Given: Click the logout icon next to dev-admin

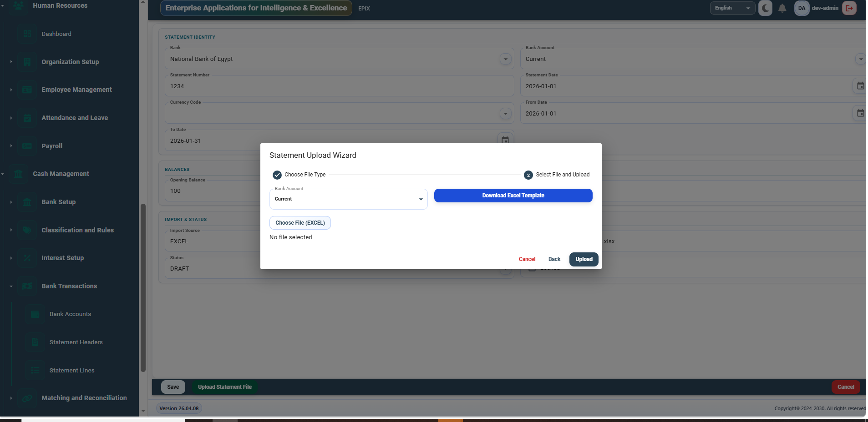Looking at the screenshot, I should (849, 8).
